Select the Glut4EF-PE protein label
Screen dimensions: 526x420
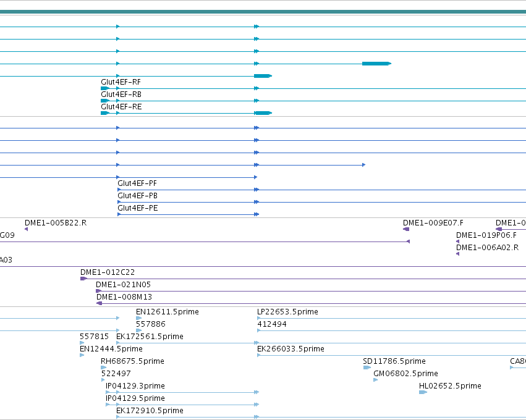(x=138, y=208)
